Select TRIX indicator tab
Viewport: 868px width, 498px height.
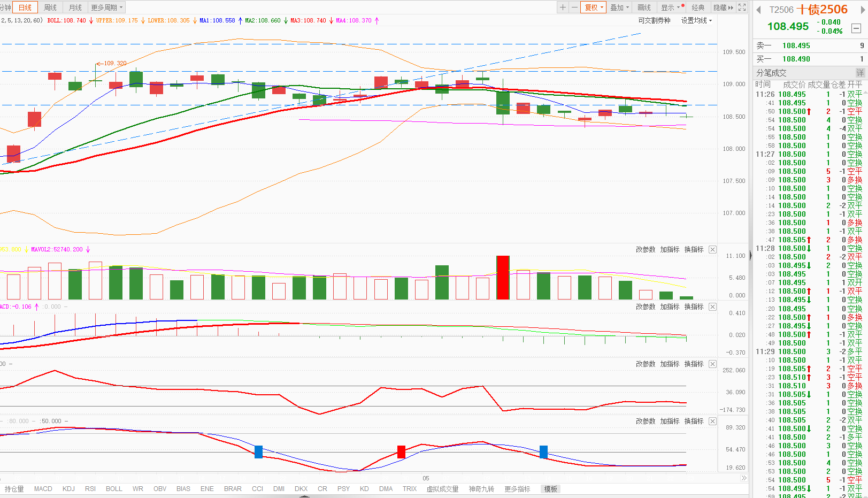pos(410,489)
